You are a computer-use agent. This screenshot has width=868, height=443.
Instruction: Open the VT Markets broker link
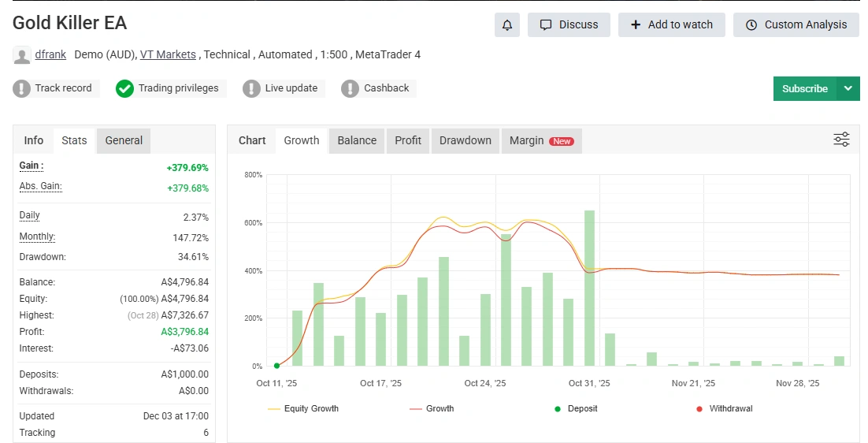[x=168, y=54]
